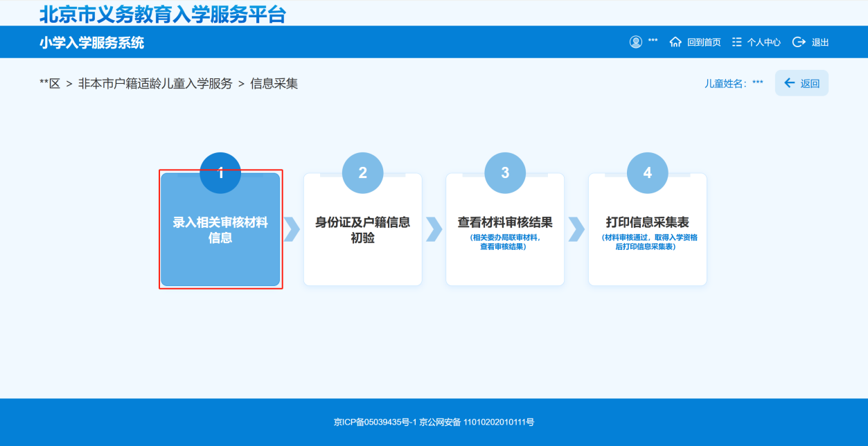Click the user avatar icon in header
Viewport: 868px width, 446px height.
point(636,42)
